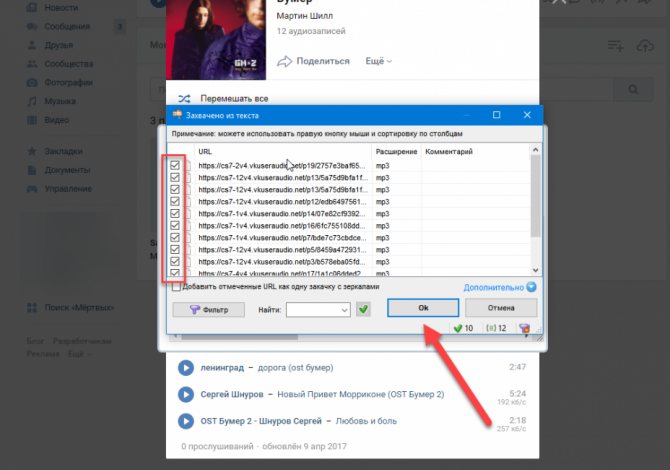Screen dimensions: 670x470
Task: Uncheck row with p12/edb6497561 URL
Action: (175, 201)
